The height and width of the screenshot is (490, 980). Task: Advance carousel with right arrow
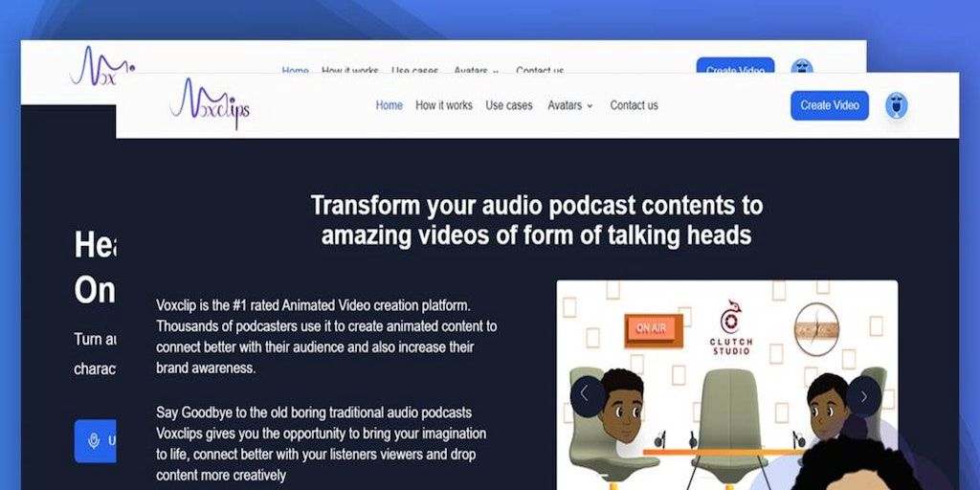[x=864, y=396]
